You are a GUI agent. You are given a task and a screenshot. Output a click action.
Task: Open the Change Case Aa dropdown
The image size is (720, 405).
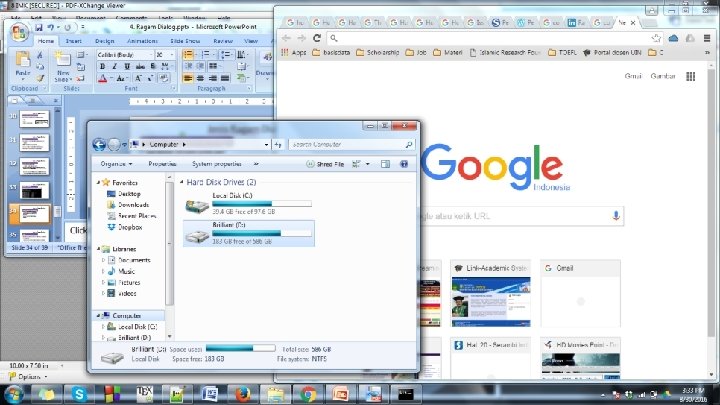tap(121, 79)
